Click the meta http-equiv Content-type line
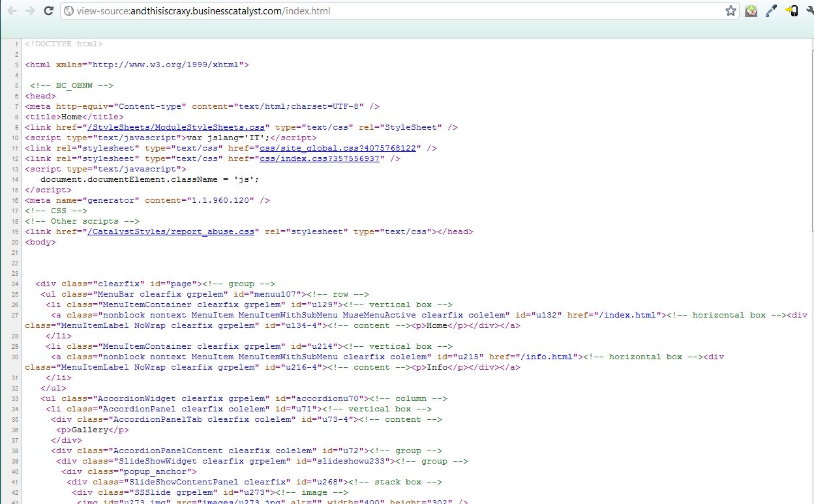This screenshot has width=814, height=504. click(202, 106)
